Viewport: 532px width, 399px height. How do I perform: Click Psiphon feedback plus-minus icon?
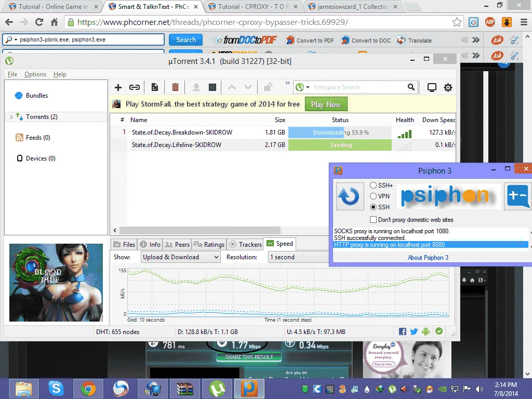[x=517, y=196]
